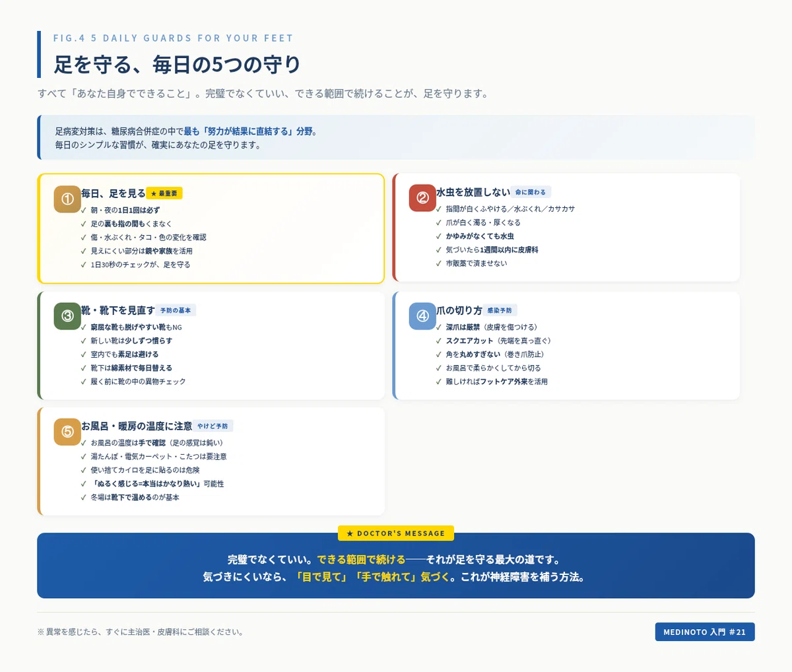Click the 感染予防 badge
Image resolution: width=792 pixels, height=672 pixels.
click(500, 310)
